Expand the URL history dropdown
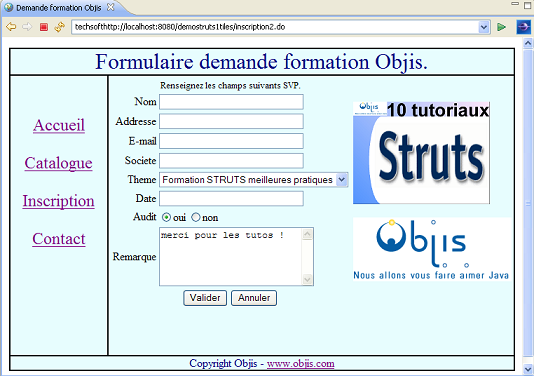Image resolution: width=534 pixels, height=376 pixels. [484, 27]
